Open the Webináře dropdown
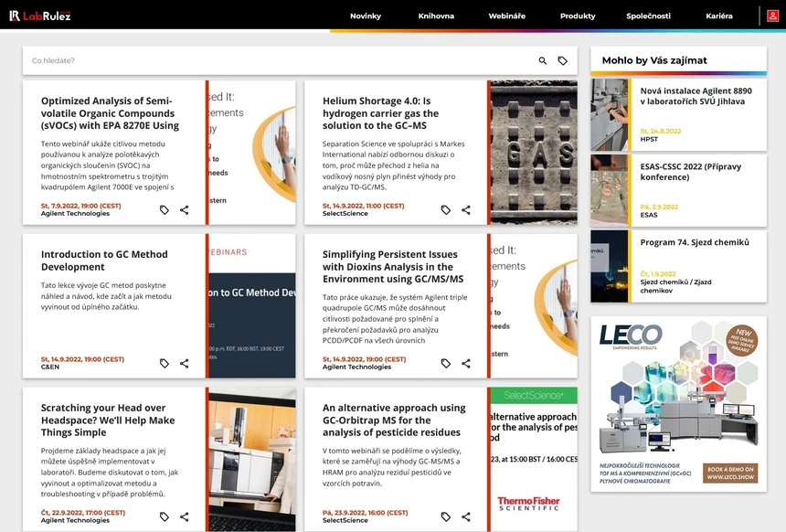This screenshot has height=532, width=786. tap(506, 16)
